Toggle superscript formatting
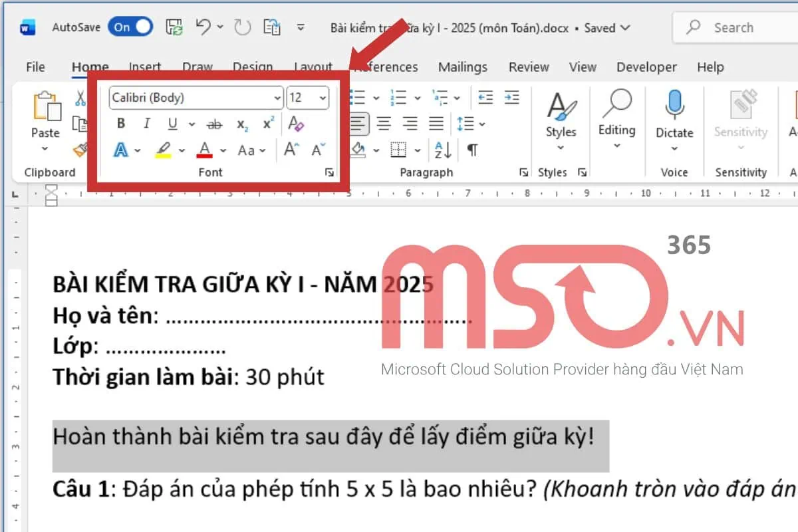The image size is (798, 532). click(267, 124)
